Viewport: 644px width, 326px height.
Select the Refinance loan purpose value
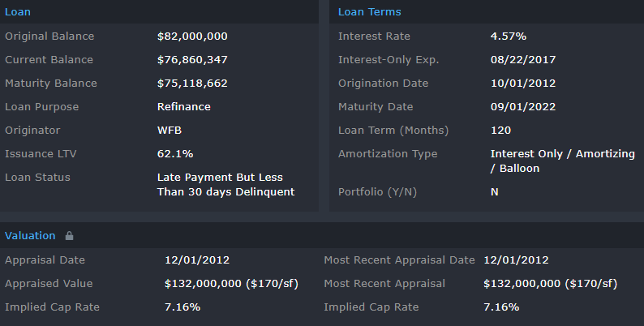click(183, 107)
